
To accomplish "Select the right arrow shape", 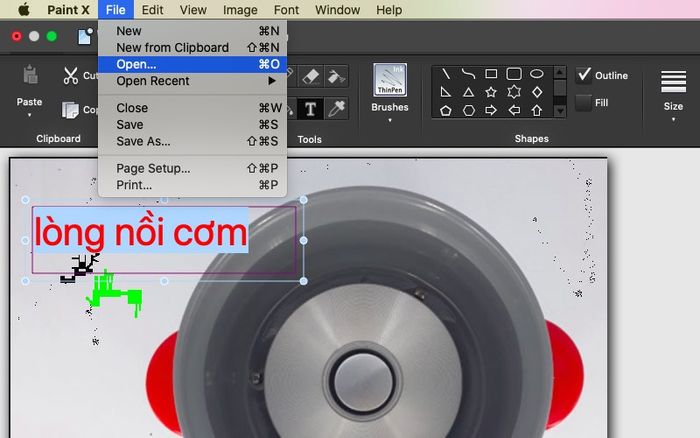I will pyautogui.click(x=491, y=110).
